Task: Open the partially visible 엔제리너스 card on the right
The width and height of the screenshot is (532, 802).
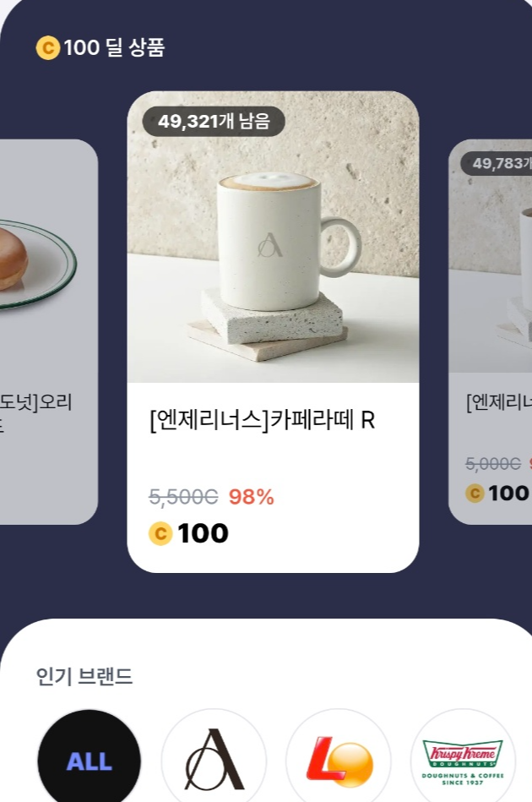Action: (494, 321)
